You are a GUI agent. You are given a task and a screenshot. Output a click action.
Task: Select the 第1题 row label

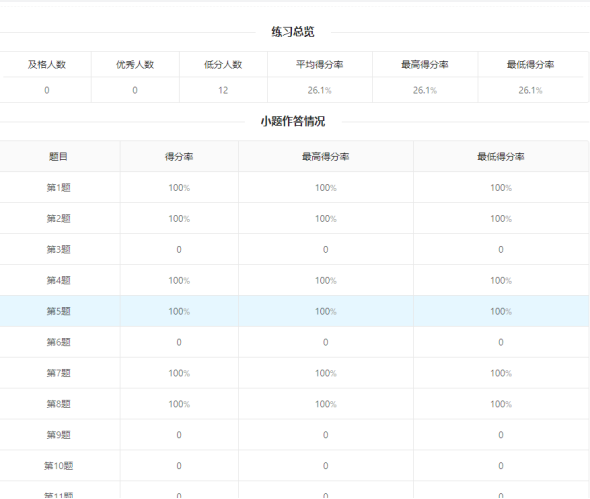point(58,187)
